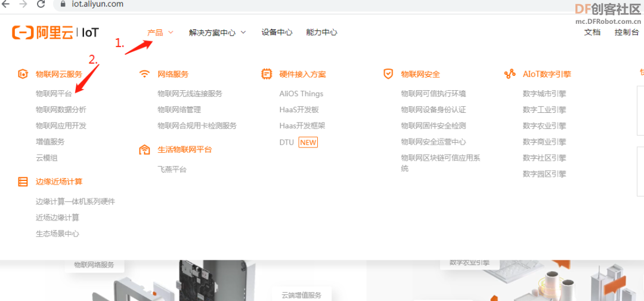Open 数字农业引擎 in the AIoT list

pos(544,126)
